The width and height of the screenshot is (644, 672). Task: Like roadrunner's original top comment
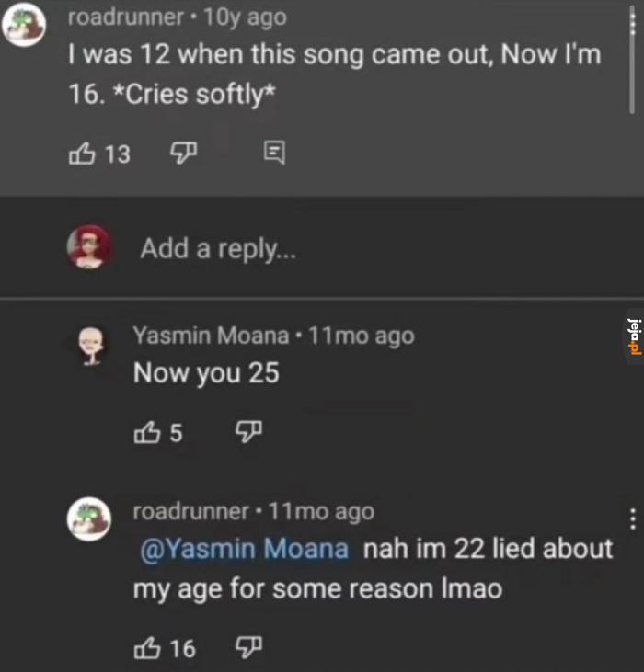[82, 154]
